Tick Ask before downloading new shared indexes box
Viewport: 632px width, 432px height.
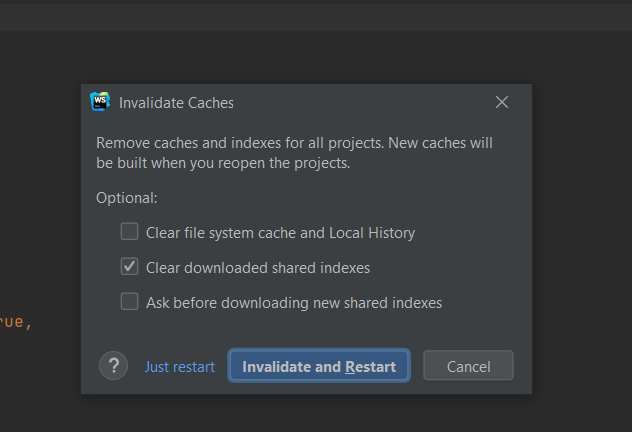(130, 301)
